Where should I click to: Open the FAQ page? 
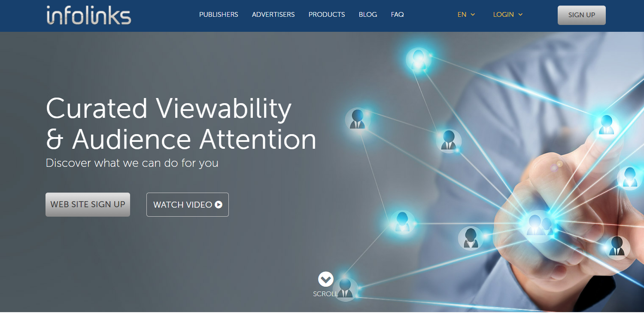(398, 15)
